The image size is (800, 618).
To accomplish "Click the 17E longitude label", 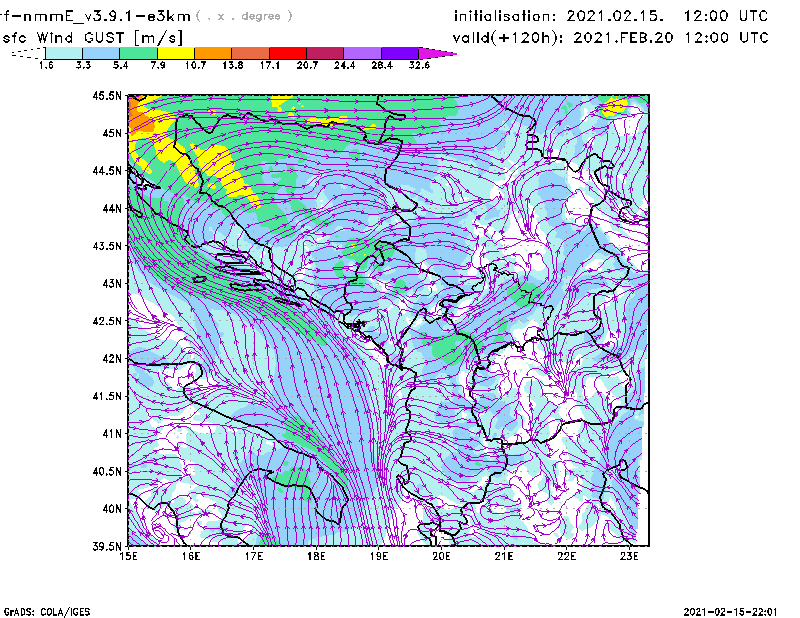I will point(254,556).
